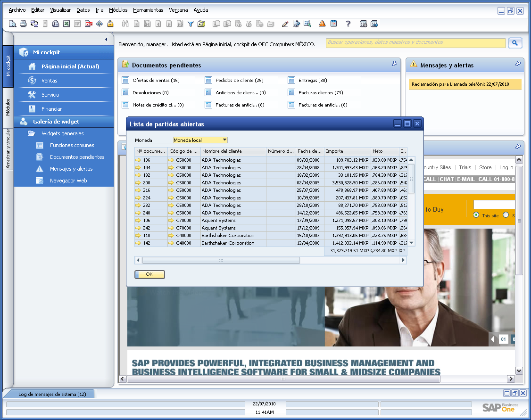Click the horizontal scrollbar thumb in open items list
The image size is (531, 420).
(x=221, y=260)
